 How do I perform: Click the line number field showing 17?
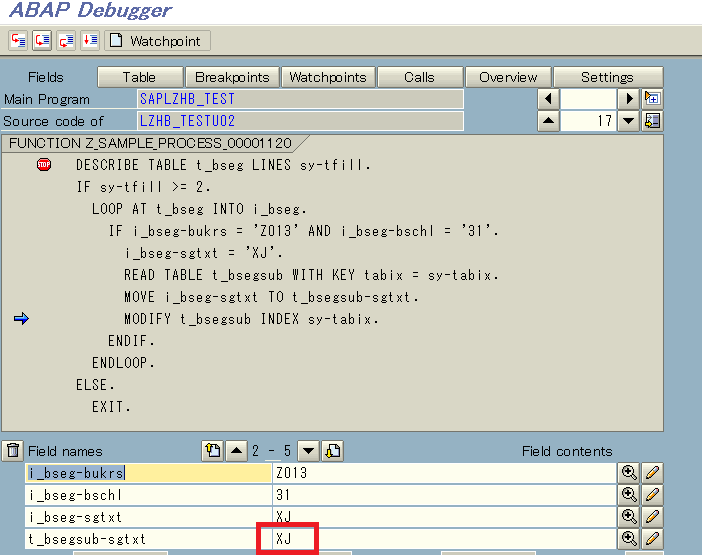coord(588,121)
